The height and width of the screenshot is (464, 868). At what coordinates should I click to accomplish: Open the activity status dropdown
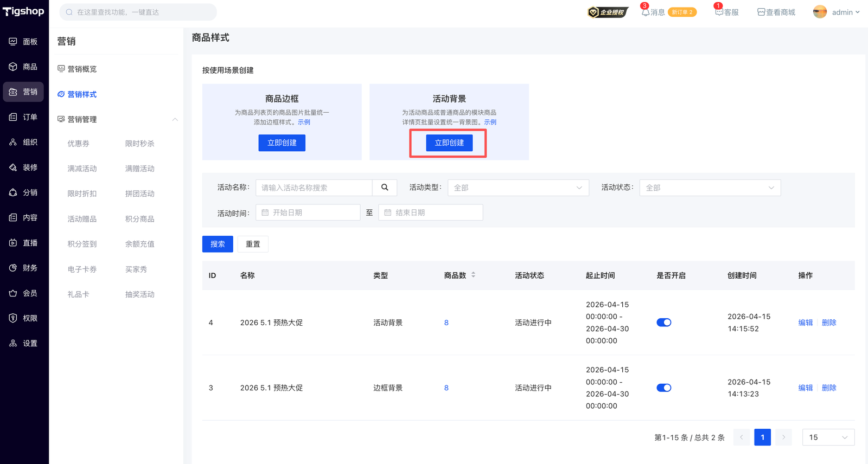click(x=710, y=188)
